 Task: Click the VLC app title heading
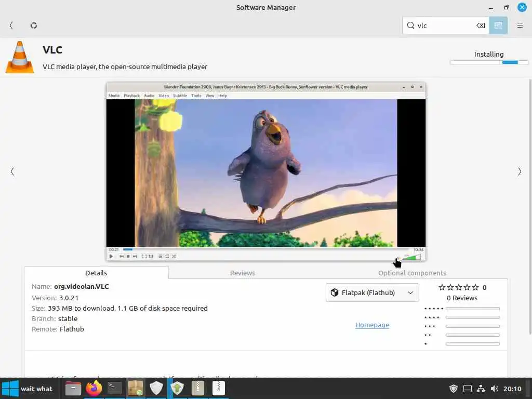pos(52,50)
